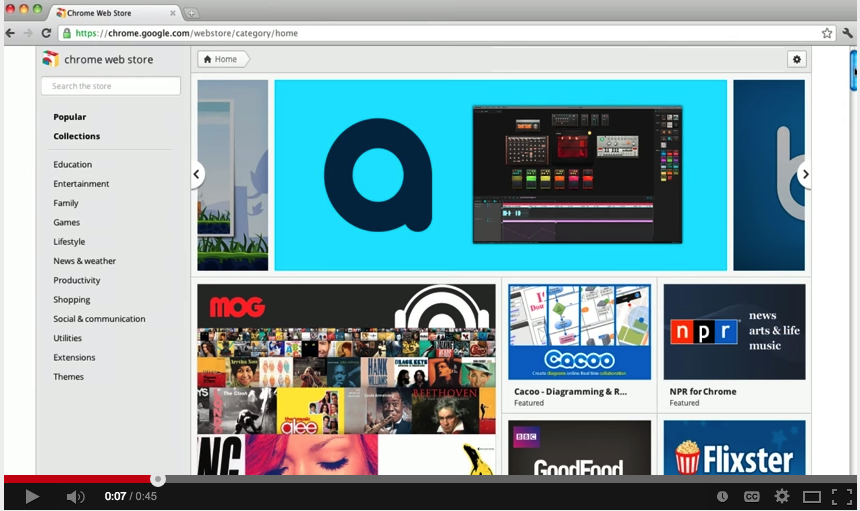Image resolution: width=860 pixels, height=511 pixels.
Task: Select the Chrome Web Store tab
Action: click(112, 13)
